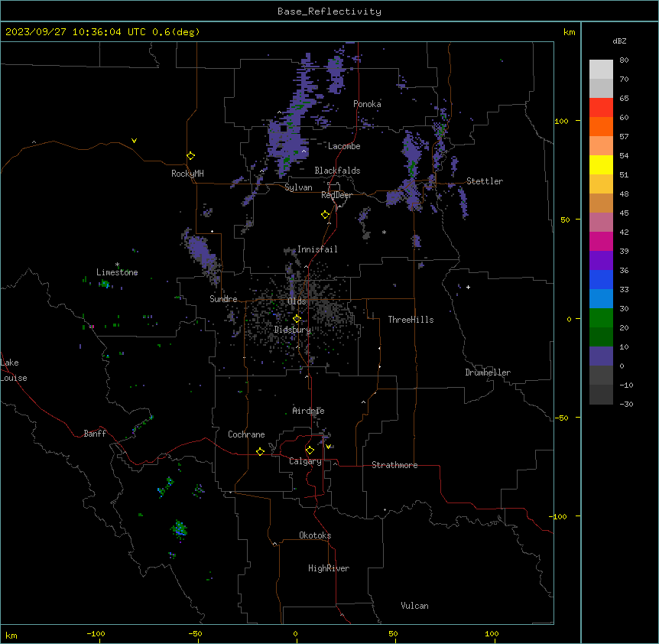Click the Ponoka city label

pos(367,104)
